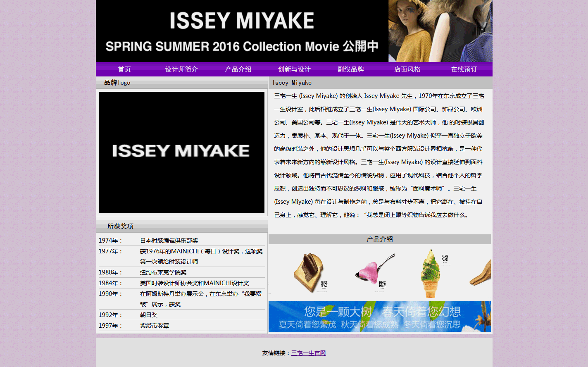Follow the 三宅一生官网 link
The width and height of the screenshot is (588, 367).
tap(309, 353)
